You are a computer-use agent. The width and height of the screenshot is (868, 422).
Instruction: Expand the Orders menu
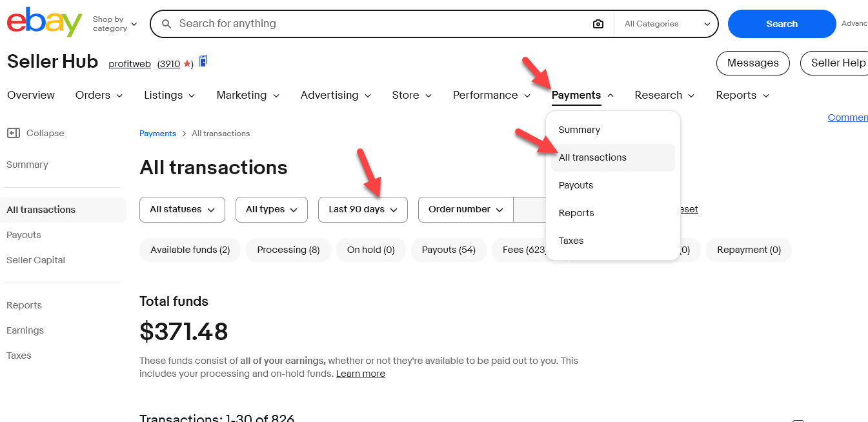click(99, 95)
